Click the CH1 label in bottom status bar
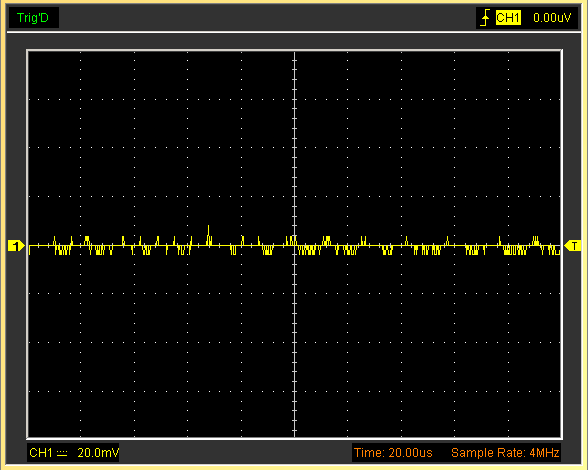 (40, 453)
